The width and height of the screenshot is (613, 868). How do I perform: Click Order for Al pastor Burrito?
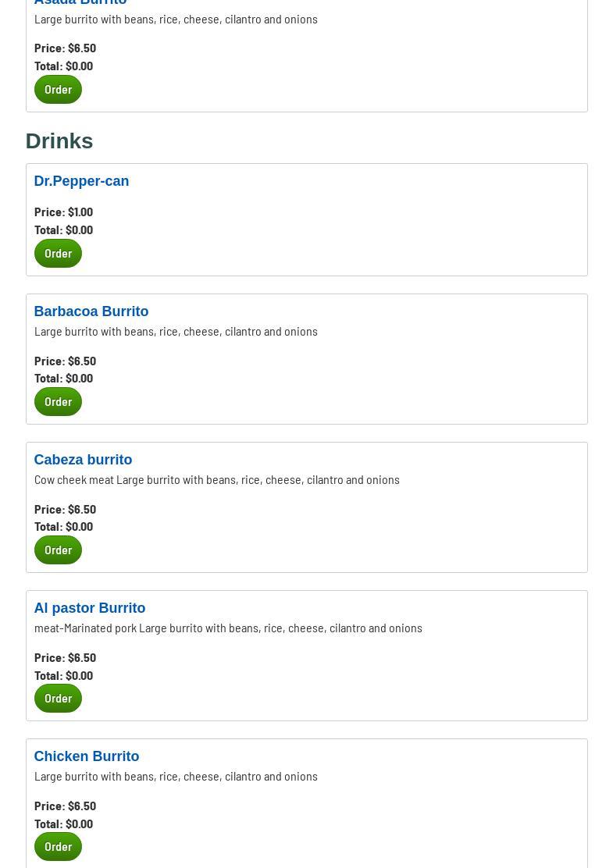[x=58, y=698]
